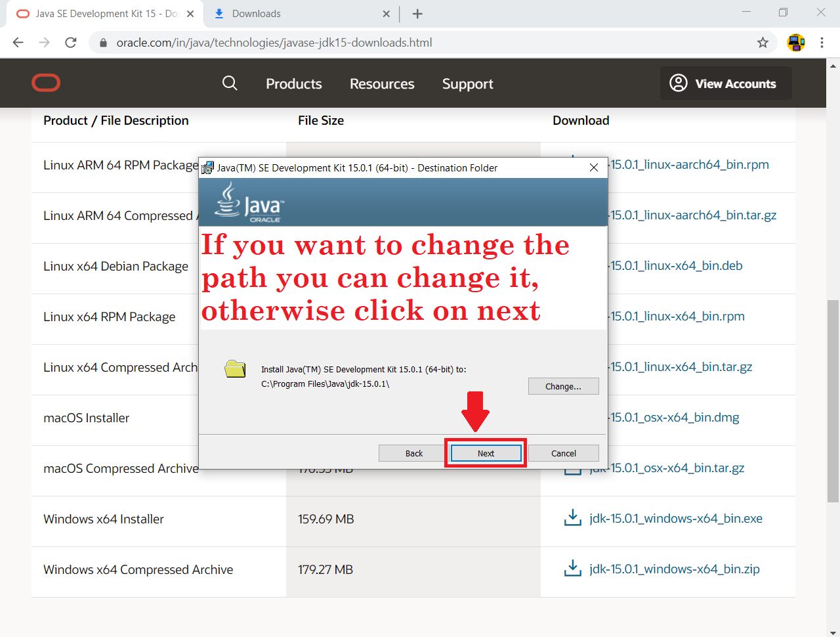Screen dimensions: 840x637
Task: Click the osx-x64_bin.dmg link
Action: tap(674, 417)
